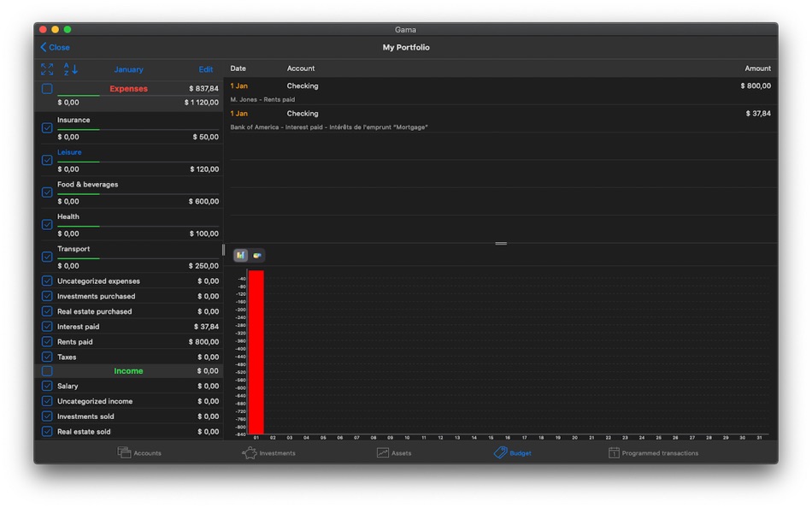Viewport: 812px width, 508px height.
Task: Uncheck the Rents paid checkbox
Action: [47, 341]
